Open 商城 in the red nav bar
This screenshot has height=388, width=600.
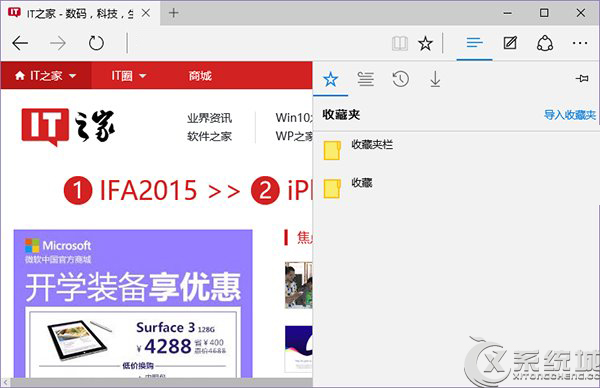point(200,76)
